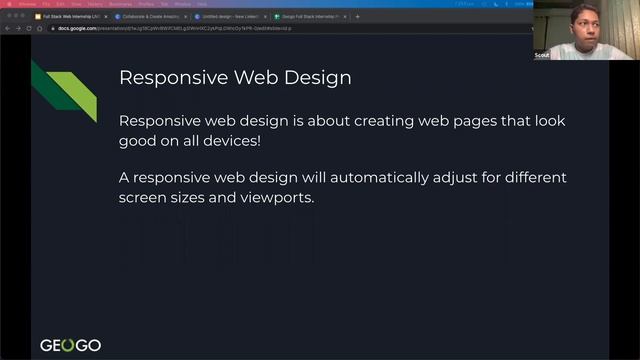Image resolution: width=640 pixels, height=360 pixels.
Task: Close the Design Full Stack Internship tab
Action: tap(345, 17)
